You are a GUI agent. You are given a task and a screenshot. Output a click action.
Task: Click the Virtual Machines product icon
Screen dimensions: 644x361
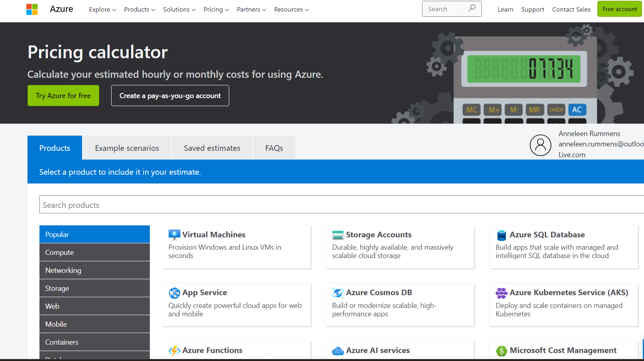pyautogui.click(x=174, y=235)
